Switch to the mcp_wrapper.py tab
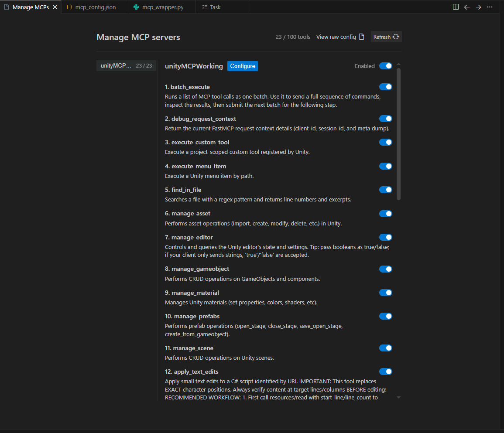Viewport: 504px width, 433px height. coord(162,7)
